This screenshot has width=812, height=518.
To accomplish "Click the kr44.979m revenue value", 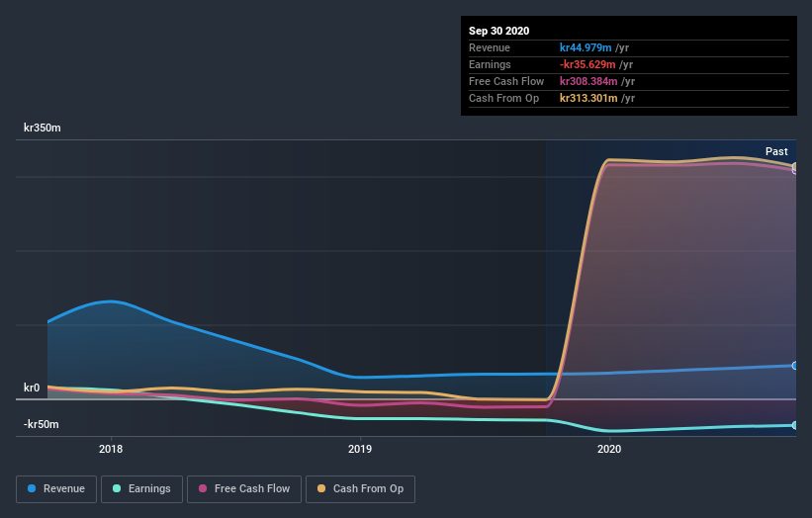I will coord(586,47).
